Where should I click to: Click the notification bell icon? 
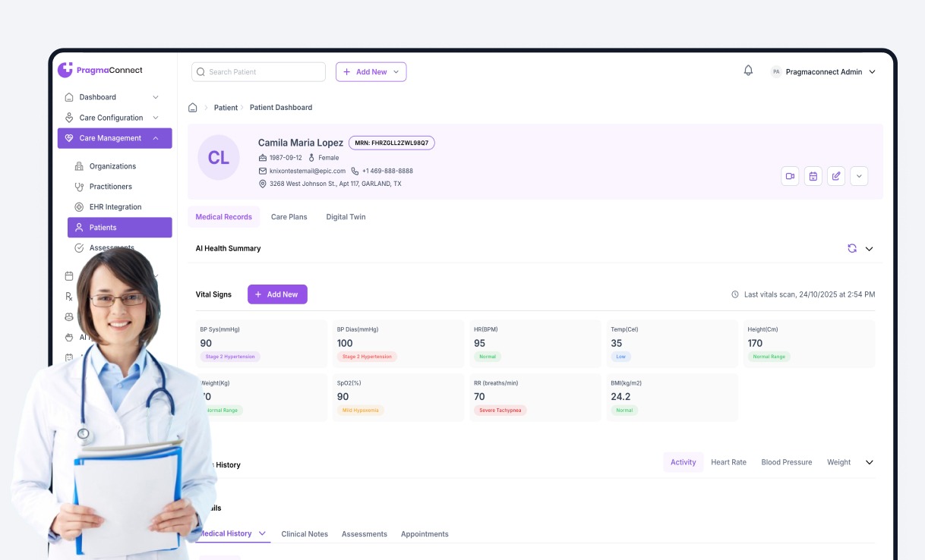click(x=748, y=71)
